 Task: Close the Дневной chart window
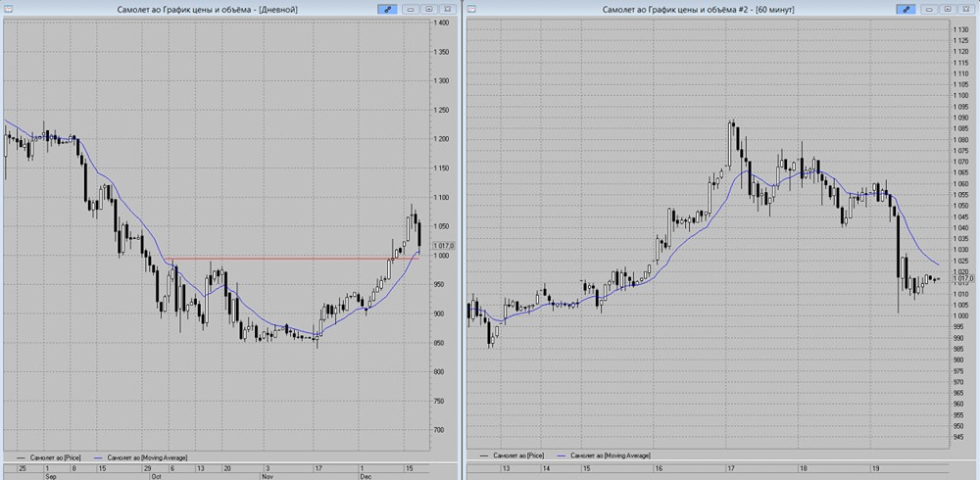[446, 10]
